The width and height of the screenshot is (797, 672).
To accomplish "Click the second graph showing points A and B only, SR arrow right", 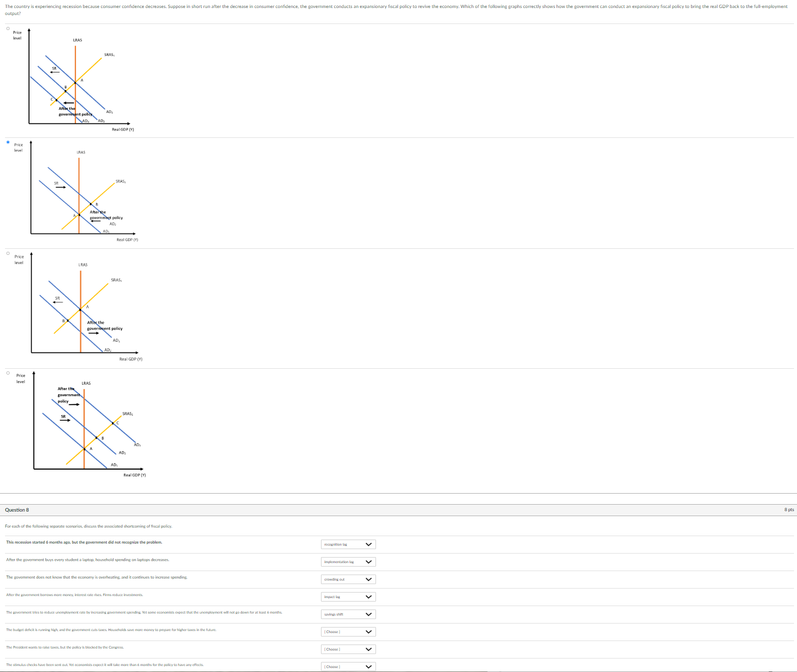I will 76,191.
